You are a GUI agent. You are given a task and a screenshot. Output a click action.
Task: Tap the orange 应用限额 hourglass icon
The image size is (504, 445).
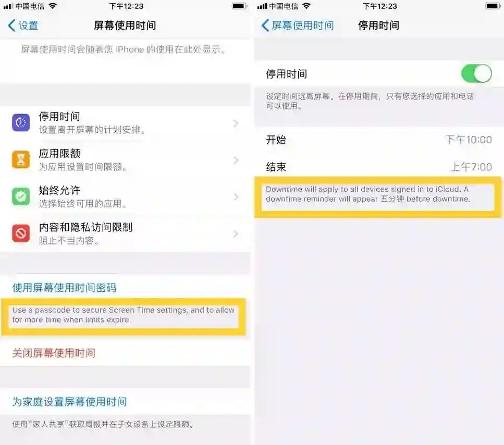[x=21, y=159]
